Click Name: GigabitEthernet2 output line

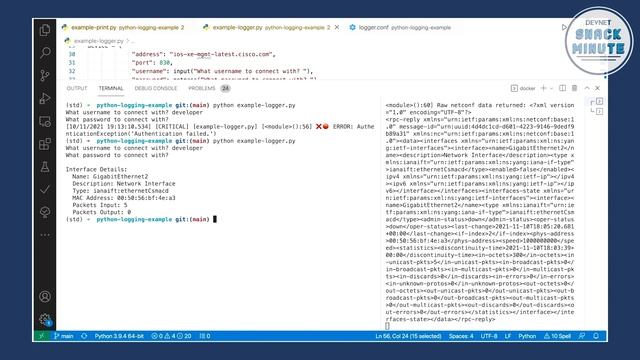pyautogui.click(x=110, y=177)
